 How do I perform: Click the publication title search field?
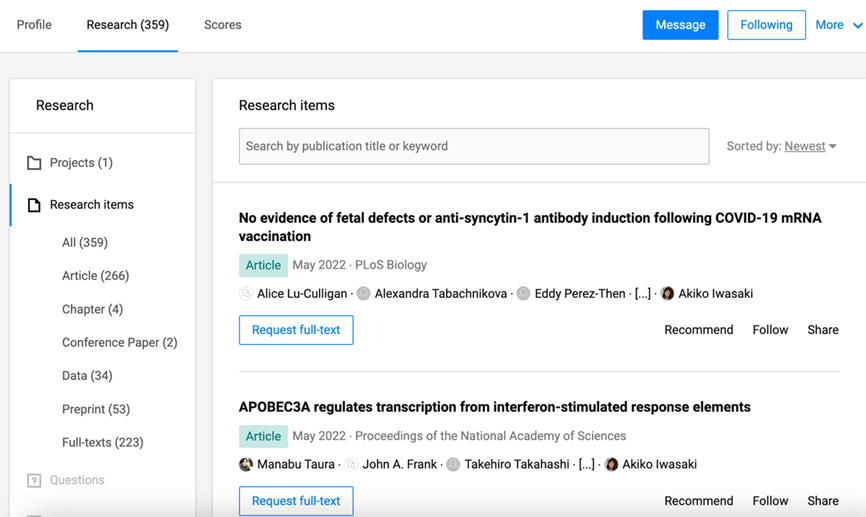pyautogui.click(x=473, y=147)
